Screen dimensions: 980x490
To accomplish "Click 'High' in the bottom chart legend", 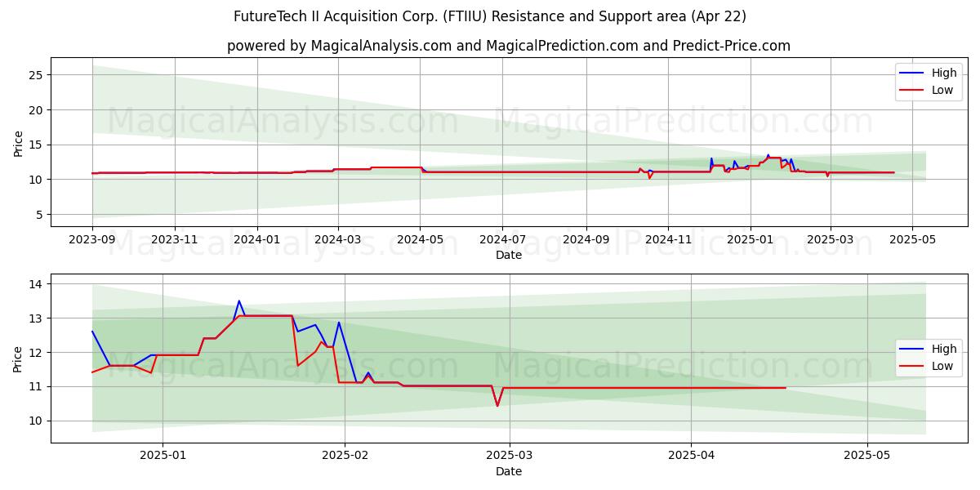I will tap(944, 349).
